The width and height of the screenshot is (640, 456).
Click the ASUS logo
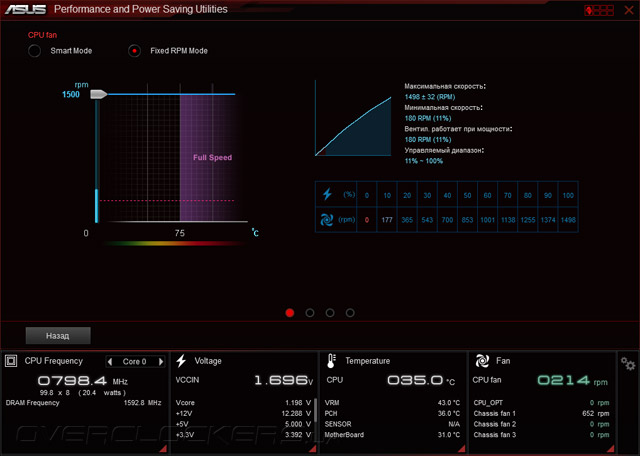point(25,9)
